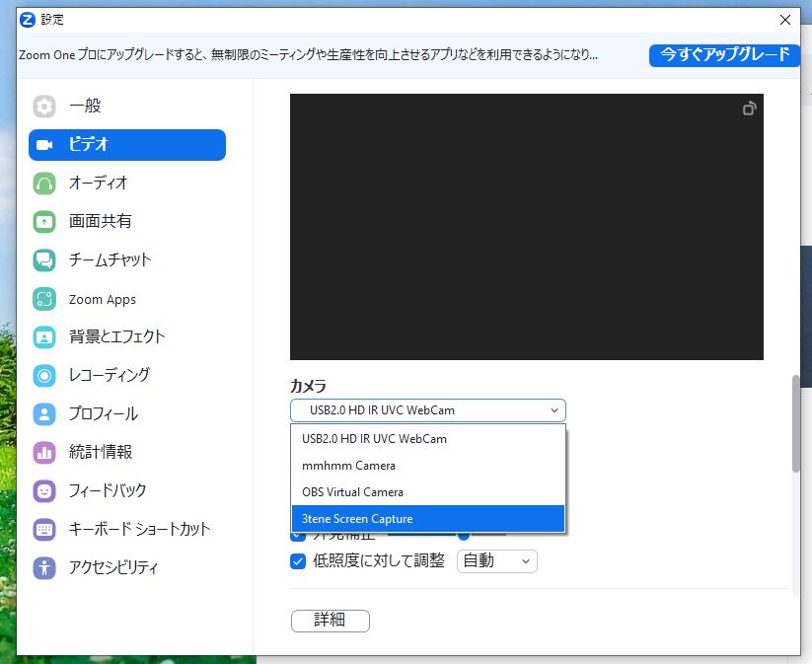Click the チームチャット chat bubble icon

tap(44, 260)
